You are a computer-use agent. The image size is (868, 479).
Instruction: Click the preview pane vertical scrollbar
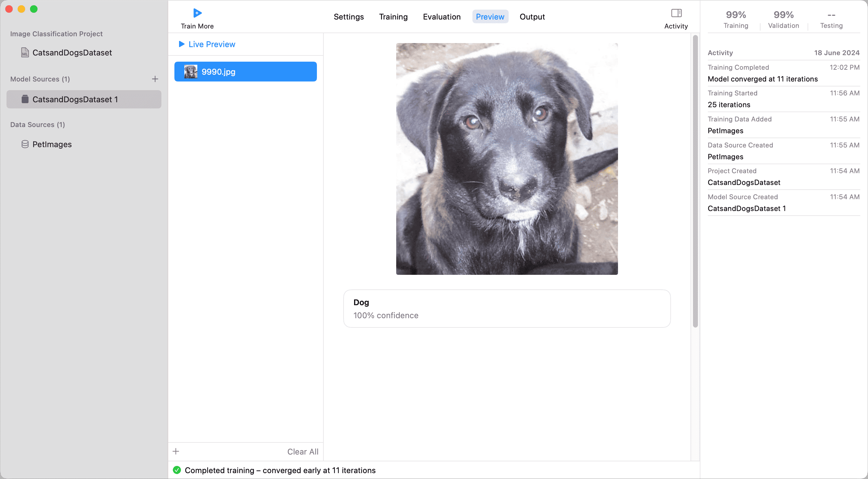695,182
